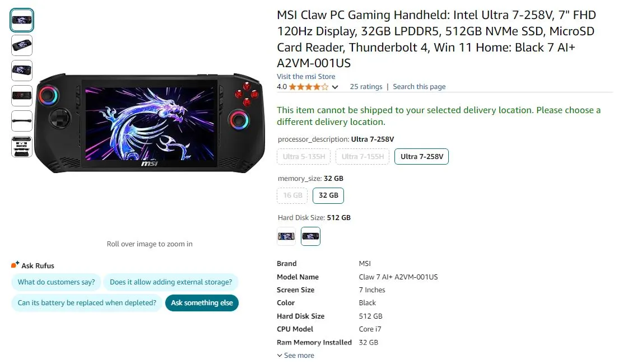Image resolution: width=623 pixels, height=364 pixels.
Task: Select the first Hard Disk Size image swatch
Action: pyautogui.click(x=286, y=236)
